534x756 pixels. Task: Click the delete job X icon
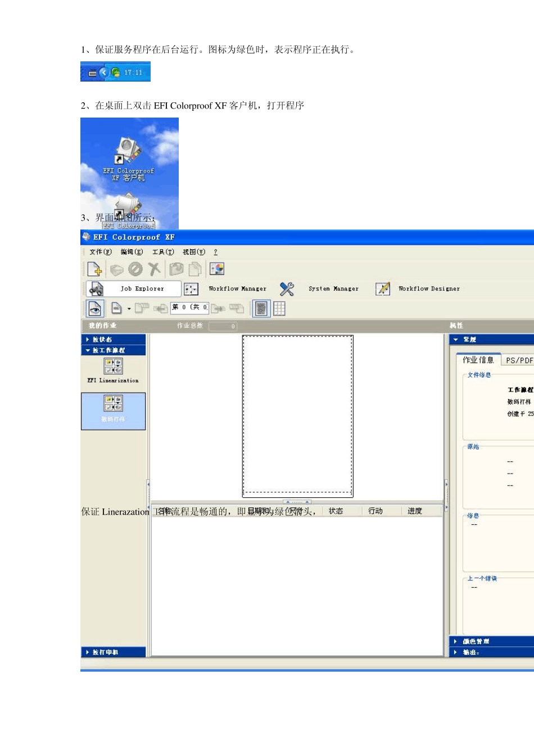point(155,269)
